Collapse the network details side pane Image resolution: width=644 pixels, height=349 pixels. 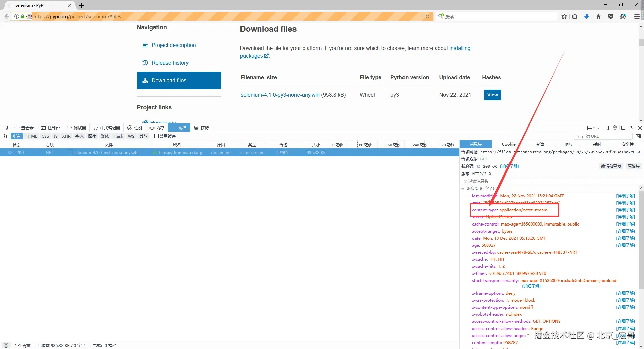point(638,136)
